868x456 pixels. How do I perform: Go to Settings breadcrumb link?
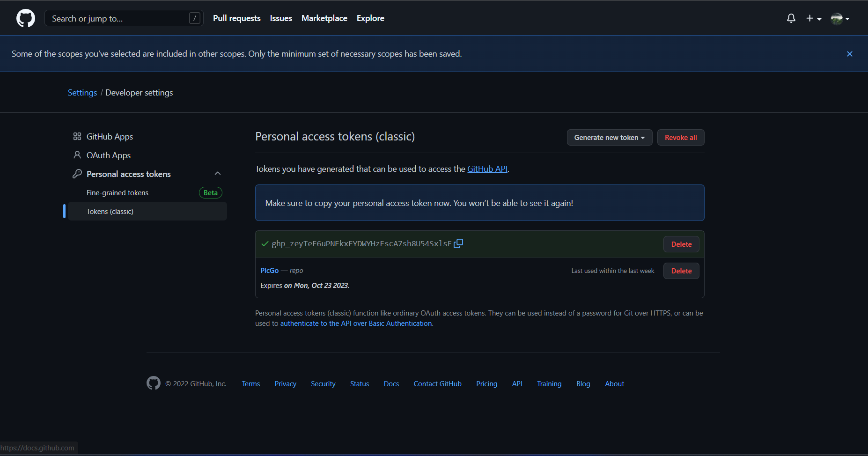82,93
